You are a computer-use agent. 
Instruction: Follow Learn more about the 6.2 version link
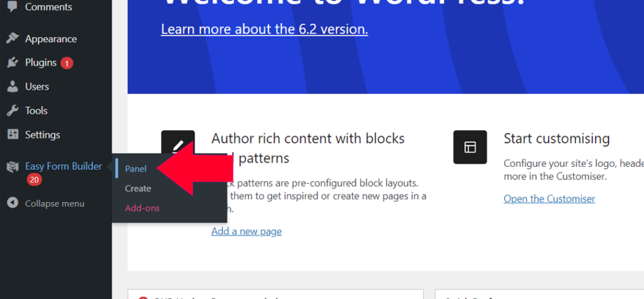click(x=265, y=29)
